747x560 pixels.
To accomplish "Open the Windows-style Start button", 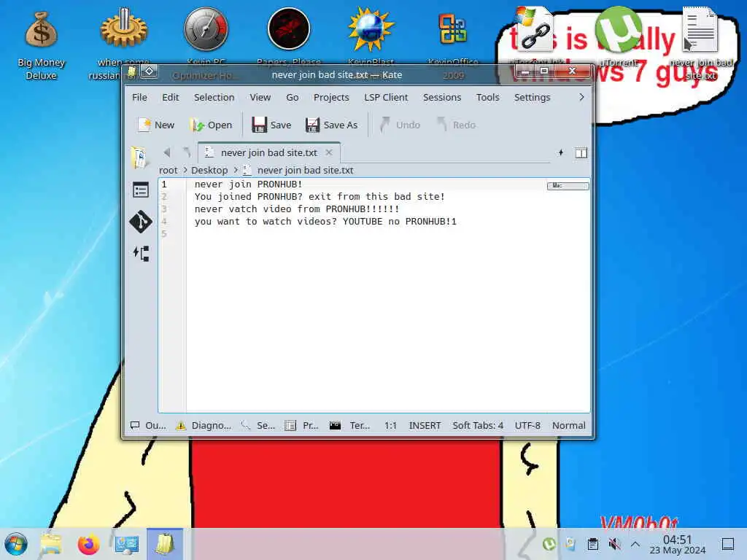I will (x=16, y=544).
